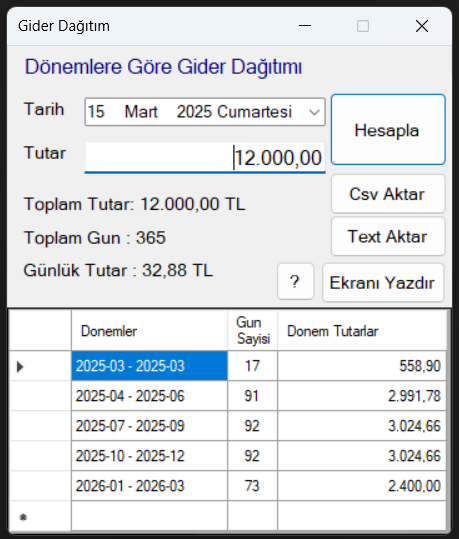Select the day count cell 91

[252, 396]
